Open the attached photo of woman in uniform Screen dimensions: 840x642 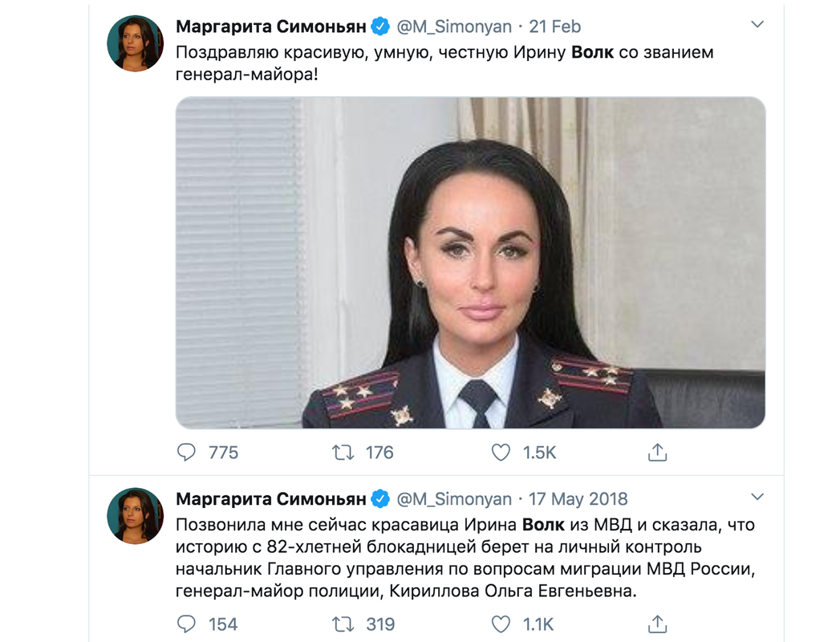point(470,262)
